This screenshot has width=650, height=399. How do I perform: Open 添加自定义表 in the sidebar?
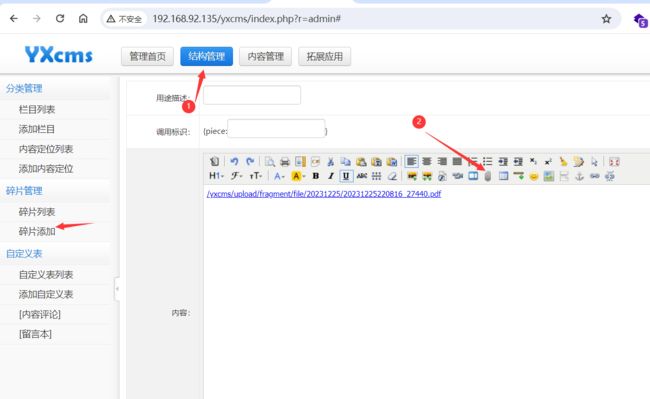46,295
